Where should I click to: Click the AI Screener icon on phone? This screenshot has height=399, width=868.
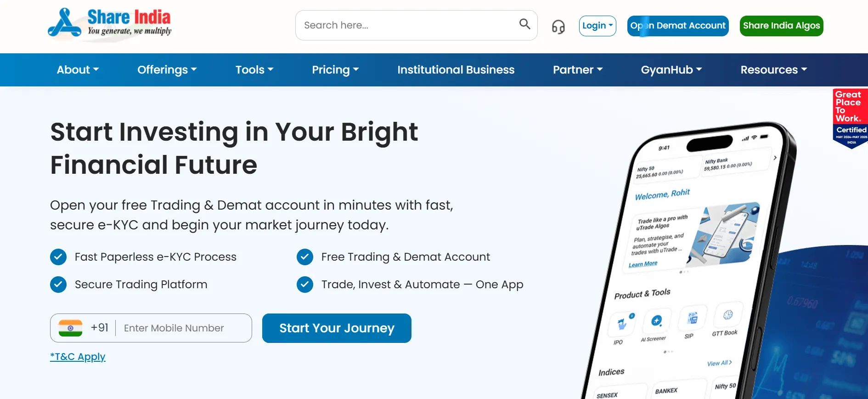[x=657, y=320]
